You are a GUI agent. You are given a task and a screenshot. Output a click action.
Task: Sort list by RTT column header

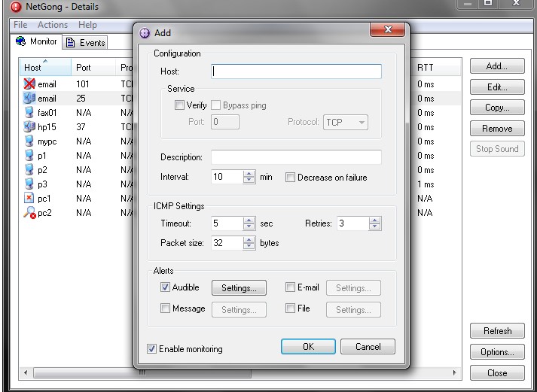(x=437, y=68)
